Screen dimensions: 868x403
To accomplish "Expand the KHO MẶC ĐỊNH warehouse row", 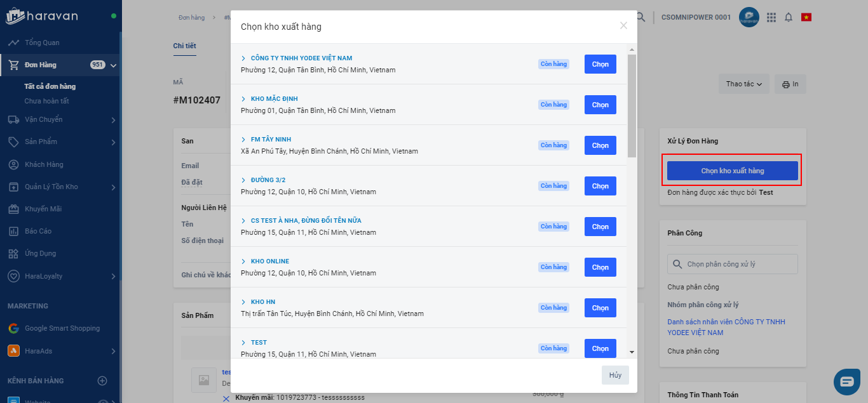I will pyautogui.click(x=243, y=99).
